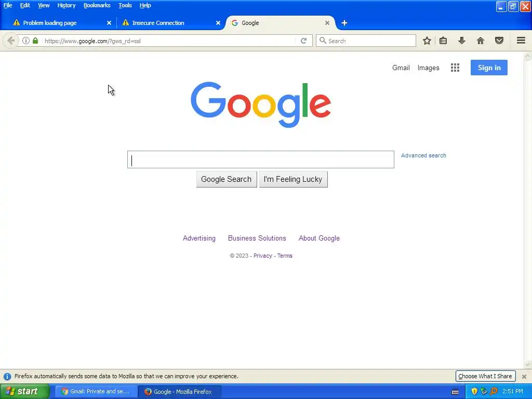532x399 pixels.
Task: Open the Edit menu
Action: [x=25, y=5]
